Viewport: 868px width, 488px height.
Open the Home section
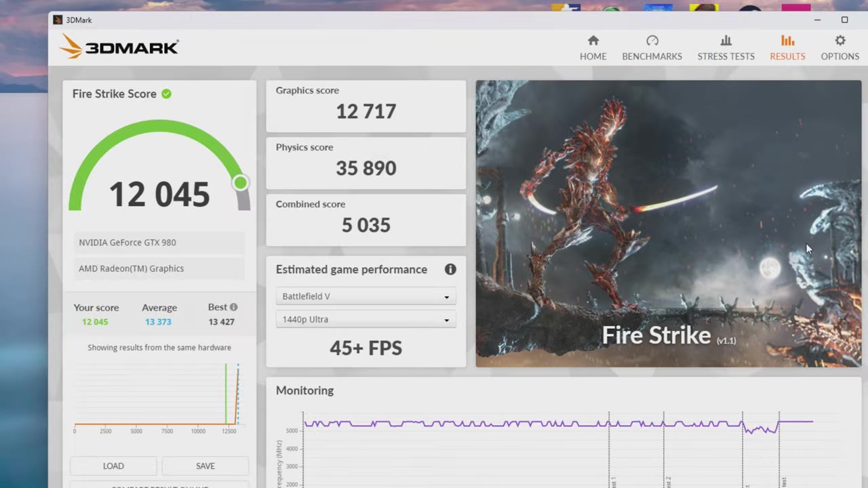[593, 48]
